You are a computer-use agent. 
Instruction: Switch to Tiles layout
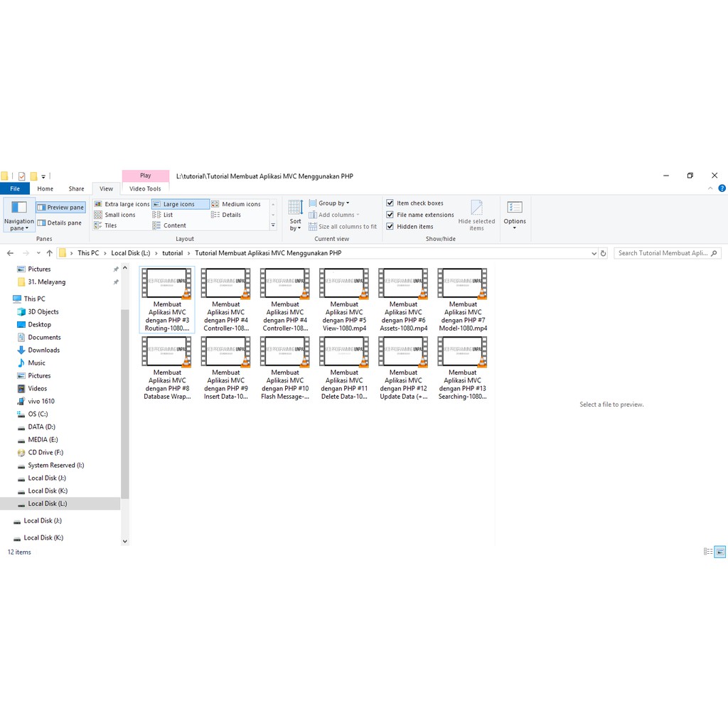coord(110,225)
